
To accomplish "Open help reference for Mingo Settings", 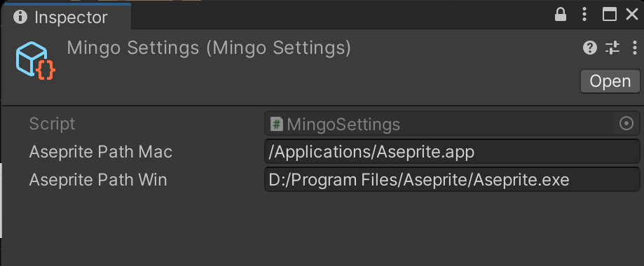I will [590, 48].
